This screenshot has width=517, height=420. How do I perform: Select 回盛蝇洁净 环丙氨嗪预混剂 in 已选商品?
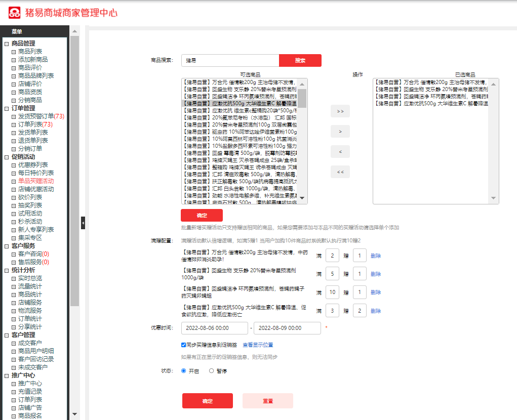[431, 97]
